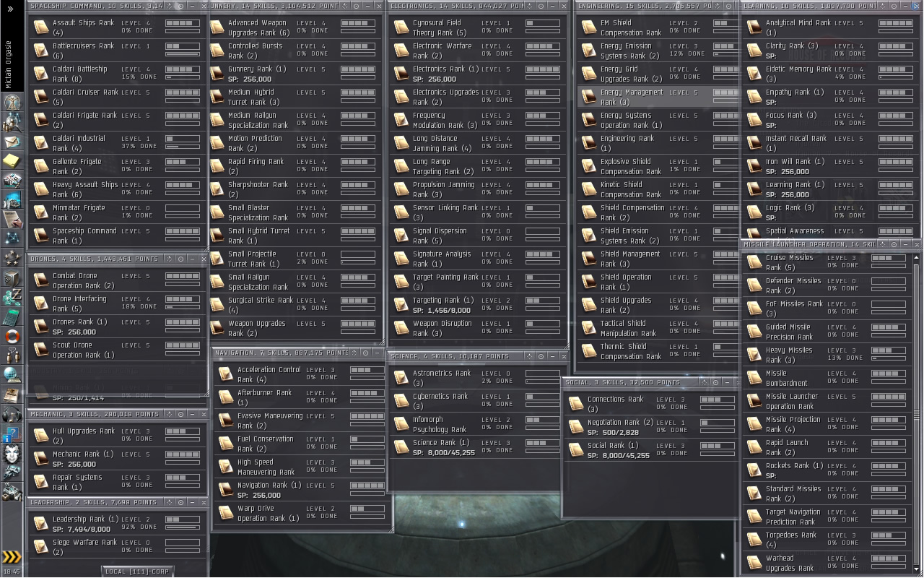Click the circle icon in Social window header

coord(715,382)
